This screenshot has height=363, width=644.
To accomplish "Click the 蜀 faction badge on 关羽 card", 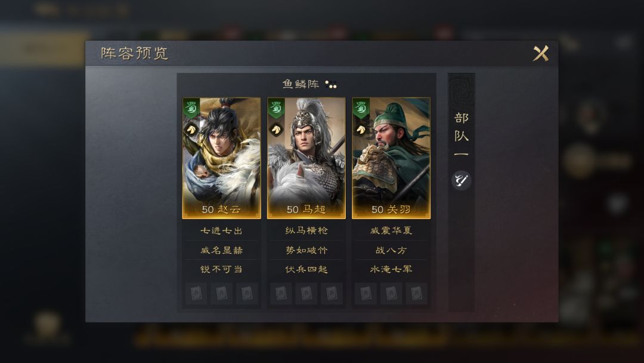I will [x=361, y=108].
